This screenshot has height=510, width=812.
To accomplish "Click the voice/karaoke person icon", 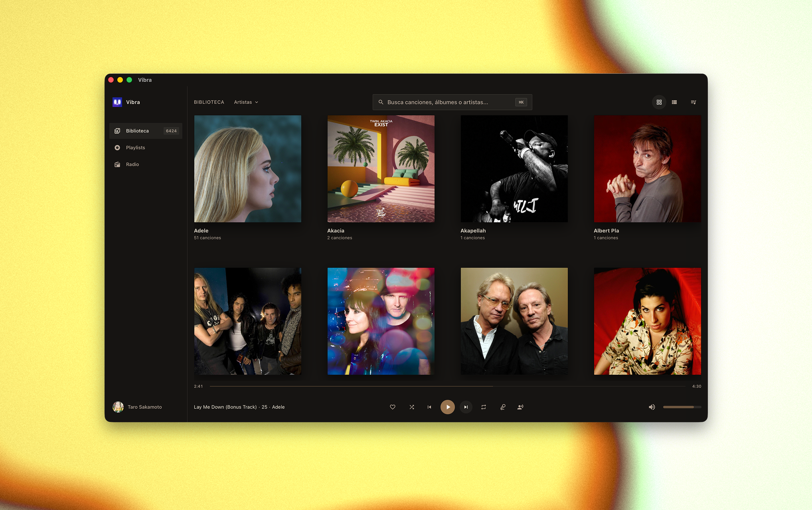I will pos(520,407).
